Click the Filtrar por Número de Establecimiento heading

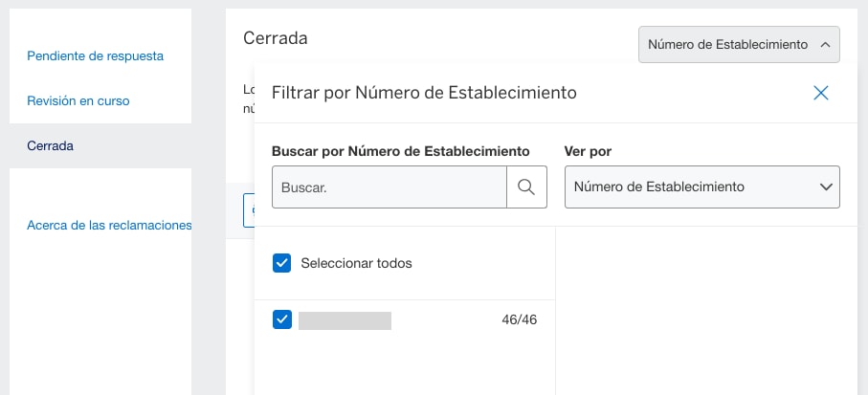coord(424,93)
